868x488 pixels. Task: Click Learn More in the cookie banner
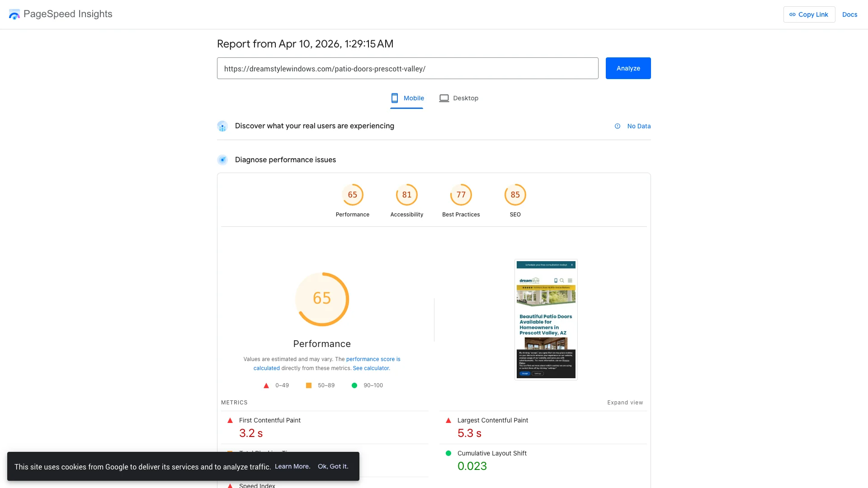click(x=292, y=466)
